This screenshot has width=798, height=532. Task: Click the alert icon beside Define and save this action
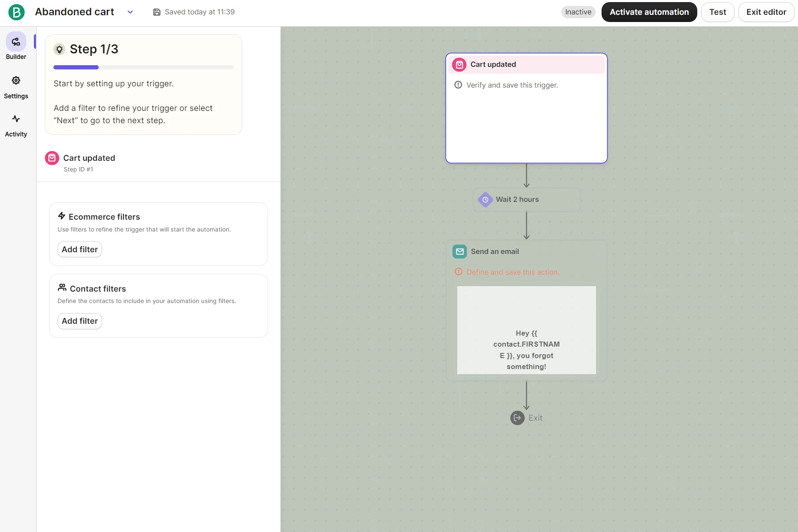coord(458,272)
